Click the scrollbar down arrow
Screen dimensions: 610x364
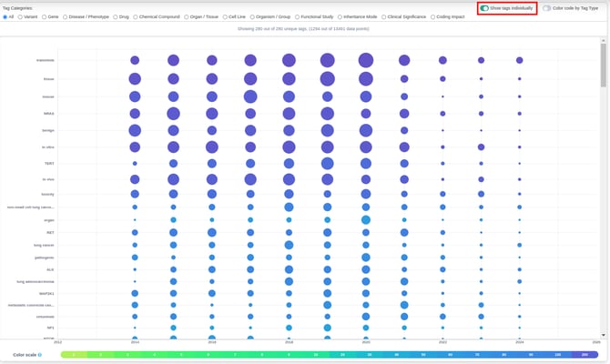tap(603, 335)
